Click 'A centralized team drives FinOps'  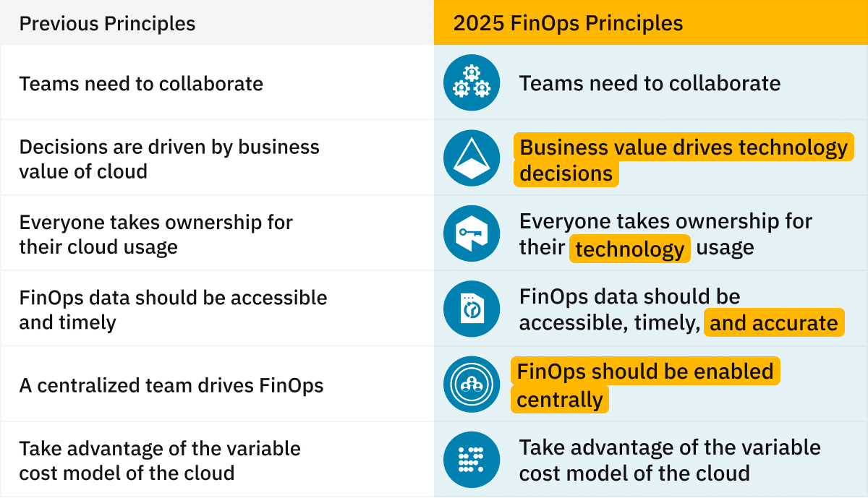coord(171,385)
